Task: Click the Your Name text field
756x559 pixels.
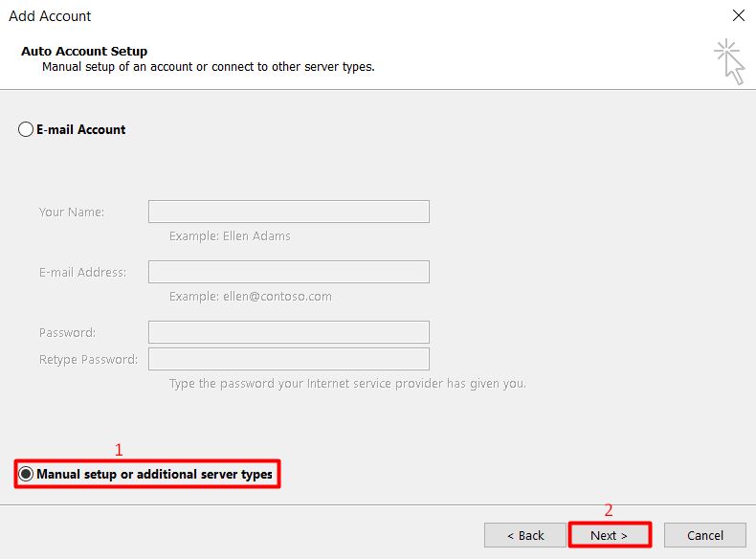Action: tap(288, 212)
